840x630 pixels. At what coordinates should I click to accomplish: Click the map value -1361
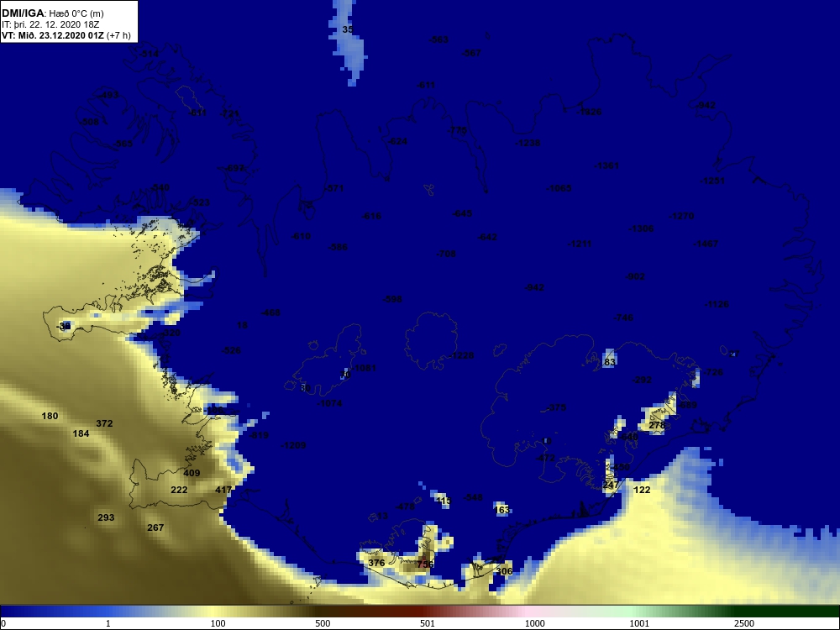click(x=606, y=165)
